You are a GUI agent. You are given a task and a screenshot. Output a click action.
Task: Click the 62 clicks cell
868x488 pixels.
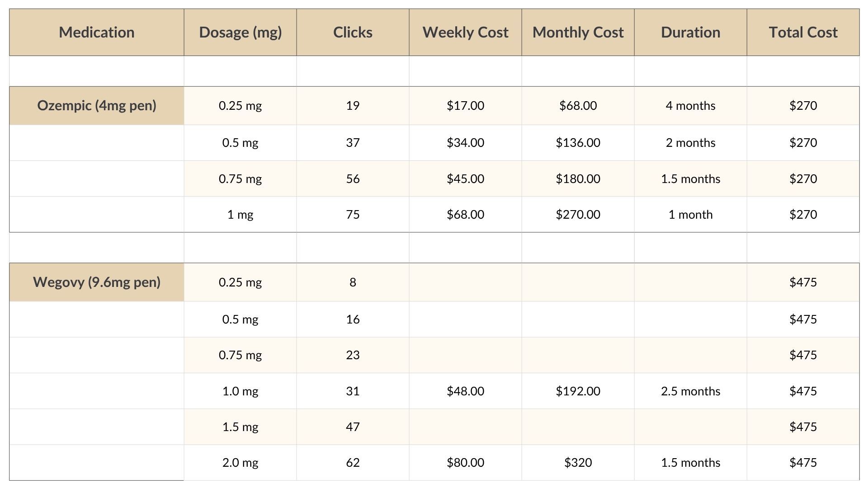[x=353, y=462]
